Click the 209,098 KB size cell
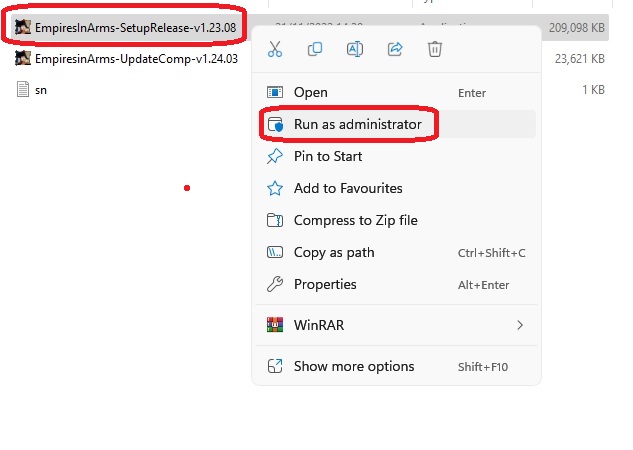The width and height of the screenshot is (633, 450). pos(576,27)
